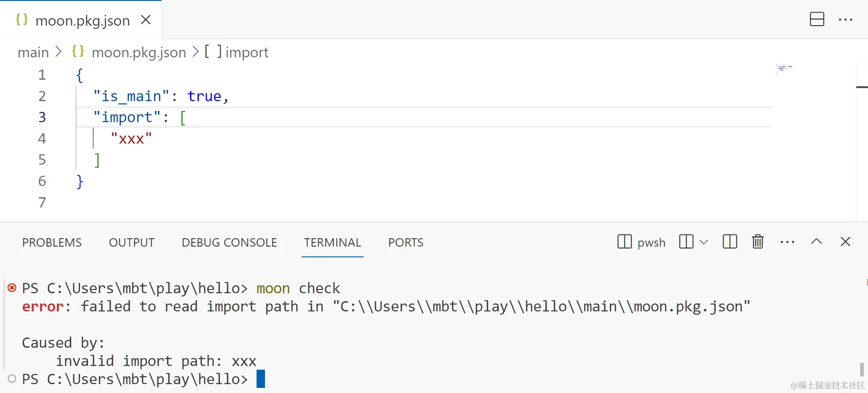Click the opening curly brace on line 1
The height and width of the screenshot is (393, 868).
tap(80, 75)
